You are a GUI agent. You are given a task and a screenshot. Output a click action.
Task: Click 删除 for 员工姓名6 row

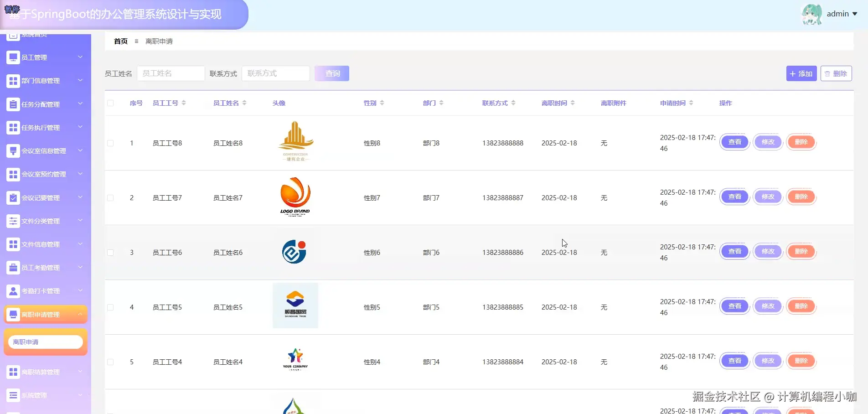(x=801, y=252)
